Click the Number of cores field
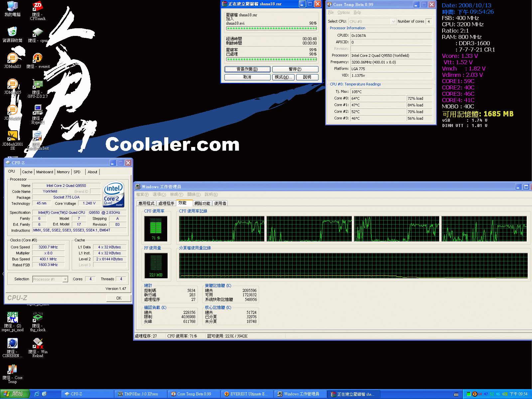This screenshot has width=532, height=399. 429,22
